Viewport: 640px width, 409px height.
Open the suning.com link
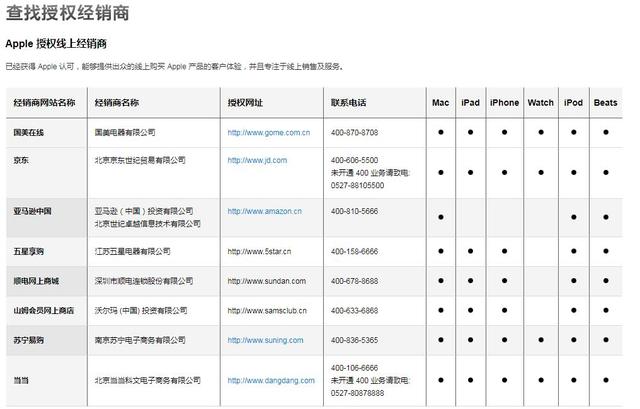tap(265, 340)
